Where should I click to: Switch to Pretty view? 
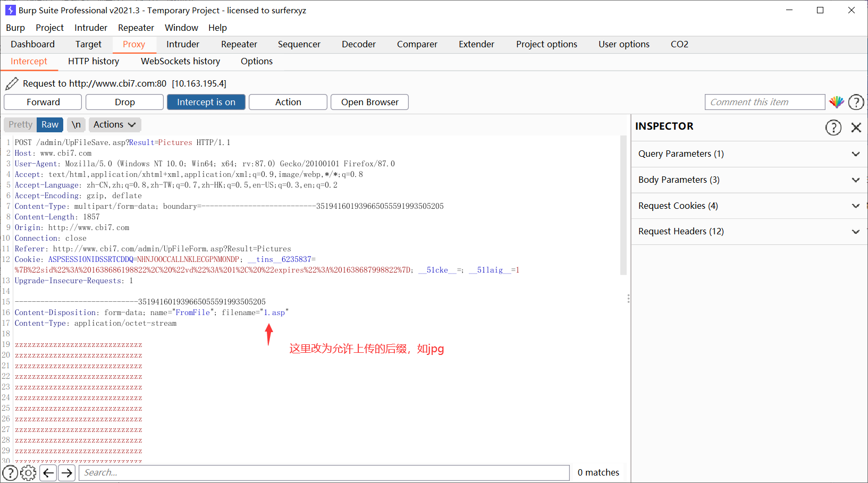coord(20,124)
